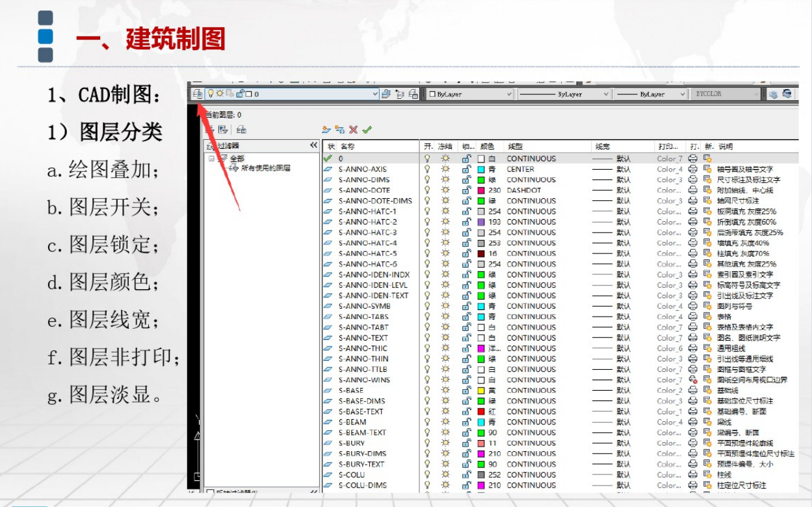Sort layers by 名称 column header
This screenshot has width=812, height=507.
click(x=348, y=146)
